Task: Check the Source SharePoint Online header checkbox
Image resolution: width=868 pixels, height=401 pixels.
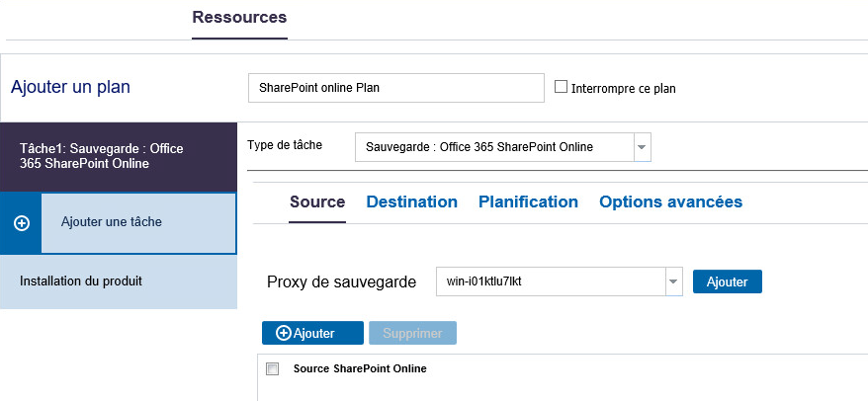Action: (x=272, y=369)
